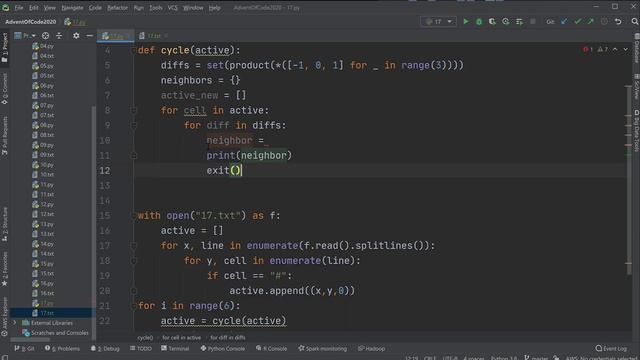Locate opened file with target icon
The image size is (640, 360).
tap(45, 36)
